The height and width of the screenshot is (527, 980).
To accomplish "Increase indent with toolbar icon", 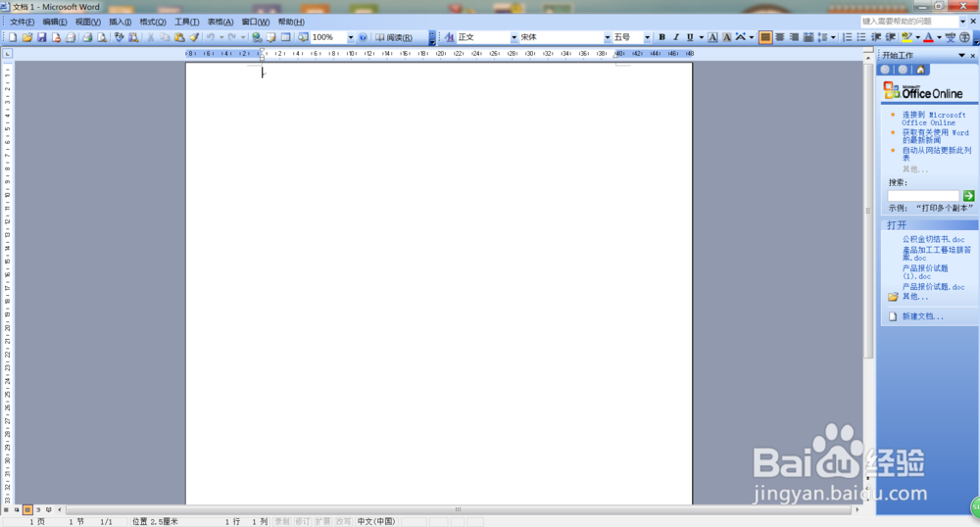I will coord(891,37).
